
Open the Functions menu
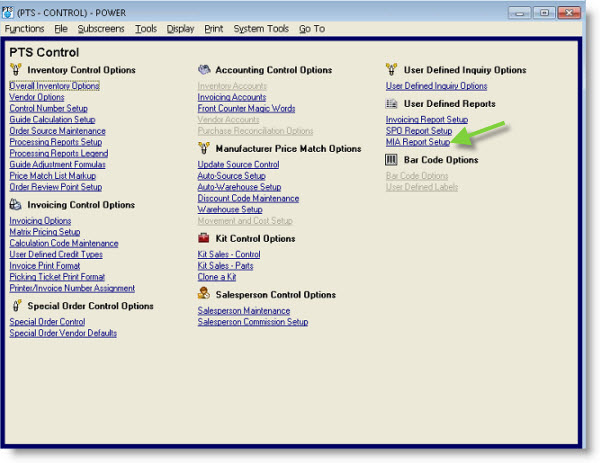click(x=24, y=29)
